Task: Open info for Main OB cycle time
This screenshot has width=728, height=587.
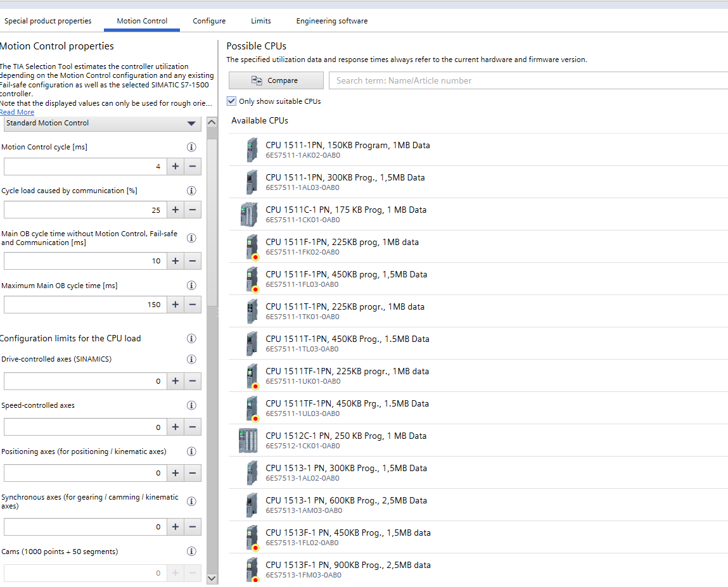Action: (191, 238)
